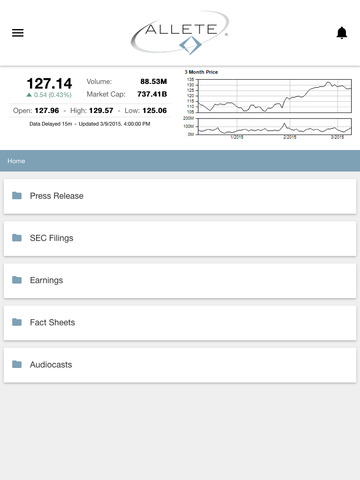Tap the Data Delayed update timestamp

(90, 124)
